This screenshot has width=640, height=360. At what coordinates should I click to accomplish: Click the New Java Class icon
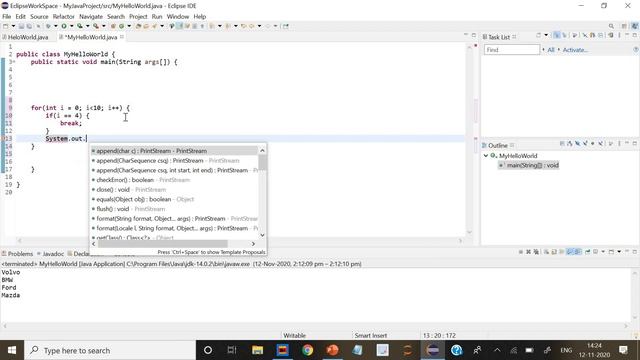(x=121, y=26)
